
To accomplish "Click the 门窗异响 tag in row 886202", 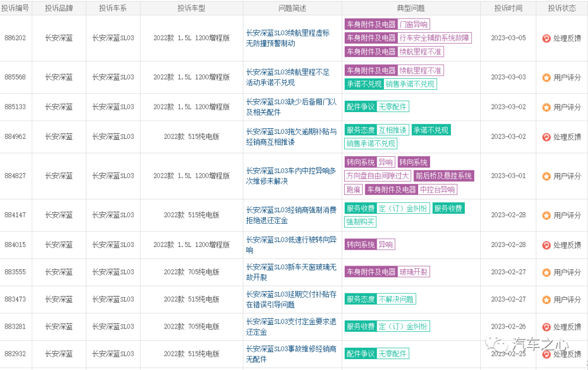I will (414, 24).
